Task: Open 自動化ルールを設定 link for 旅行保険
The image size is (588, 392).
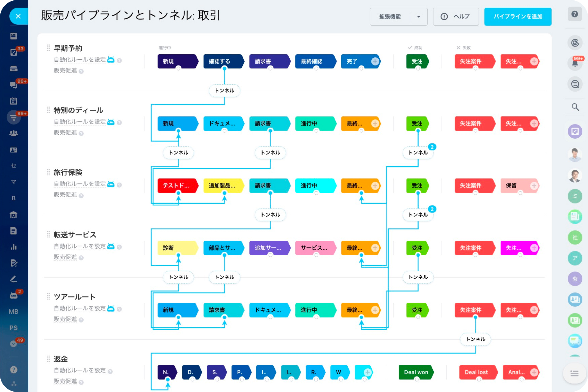Action: pos(80,184)
